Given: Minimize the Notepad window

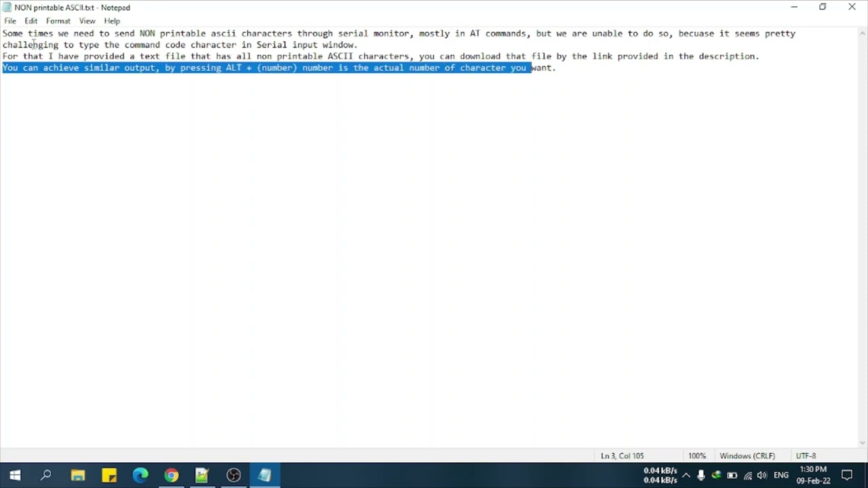Looking at the screenshot, I should [x=793, y=7].
